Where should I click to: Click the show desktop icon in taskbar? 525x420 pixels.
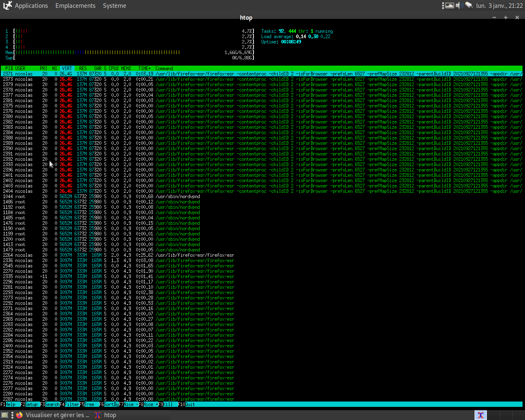[x=5, y=415]
